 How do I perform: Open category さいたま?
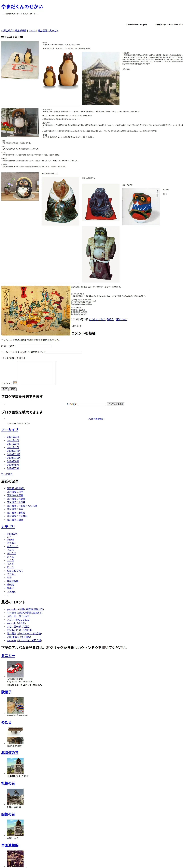(11, 553)
